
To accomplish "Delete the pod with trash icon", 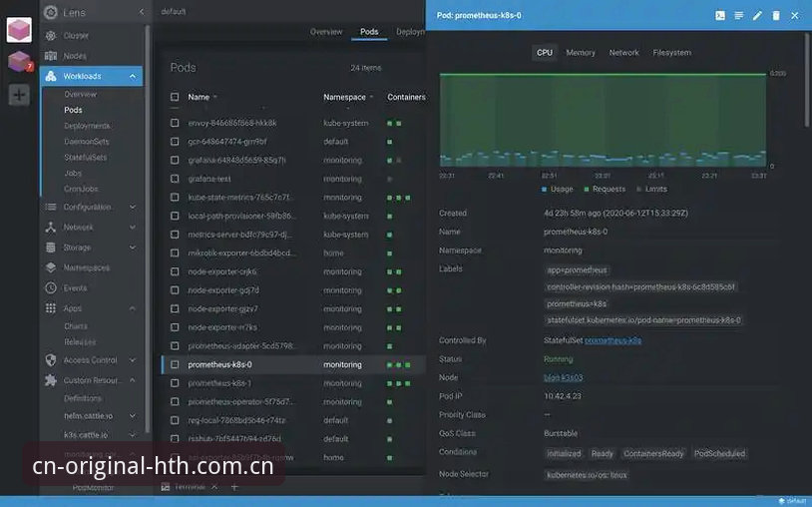I will point(776,16).
